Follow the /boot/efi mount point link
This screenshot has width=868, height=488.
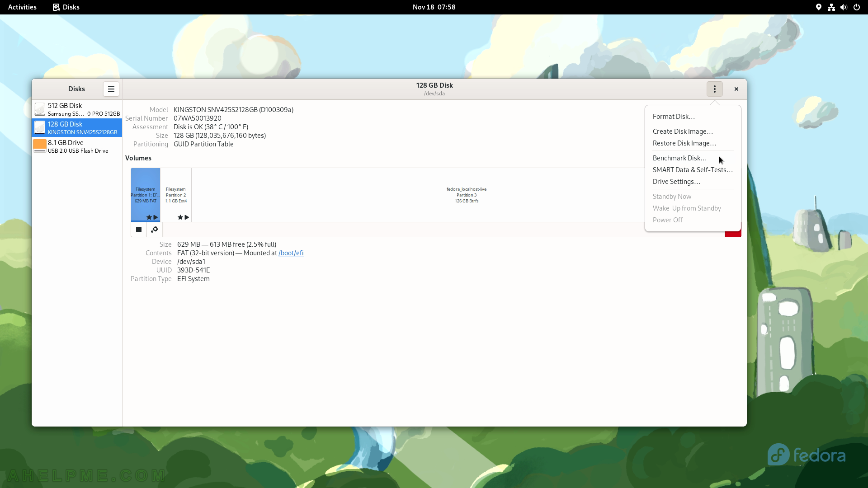coord(291,253)
